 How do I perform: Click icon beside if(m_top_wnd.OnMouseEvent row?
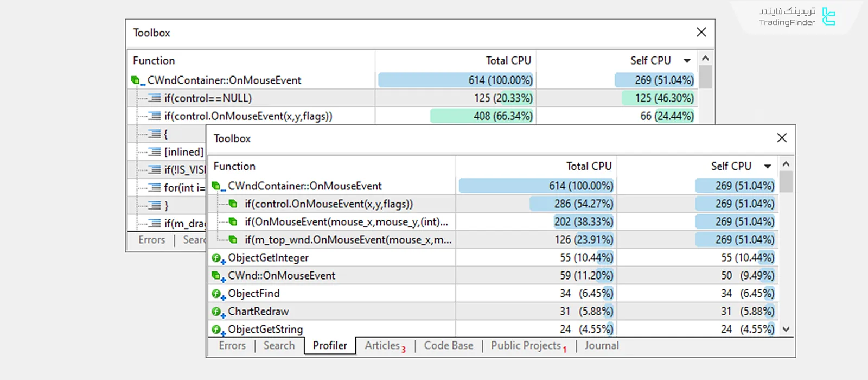tap(233, 239)
